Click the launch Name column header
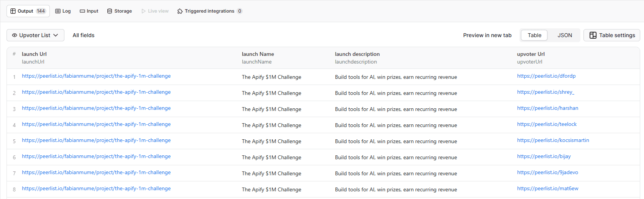 pos(258,54)
